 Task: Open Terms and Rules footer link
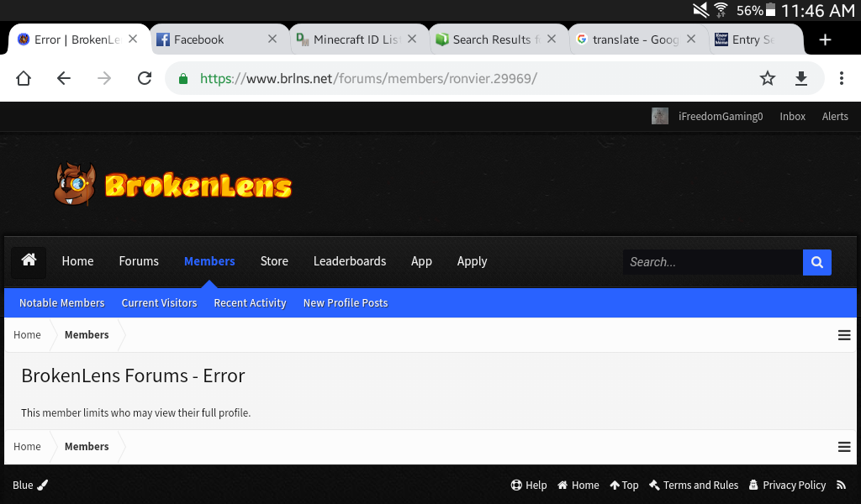(x=694, y=485)
